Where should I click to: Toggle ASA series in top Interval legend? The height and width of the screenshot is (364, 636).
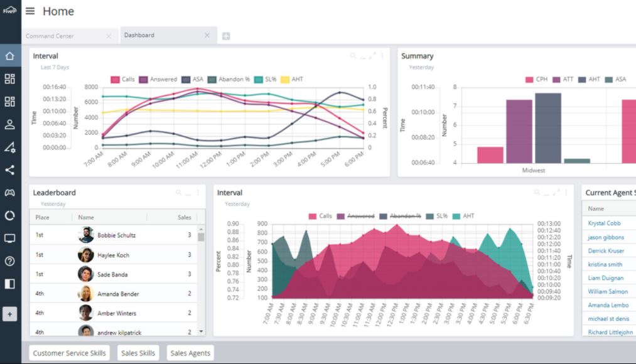[193, 80]
